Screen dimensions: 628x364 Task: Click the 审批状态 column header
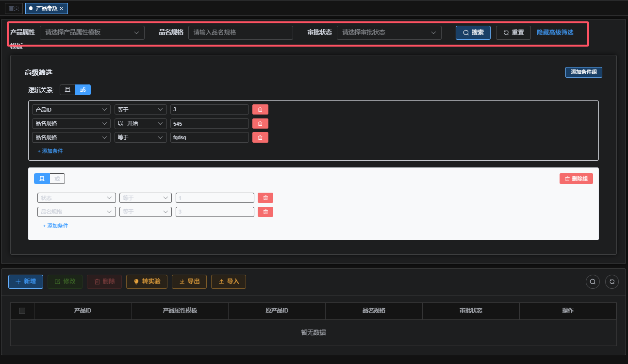pos(471,311)
